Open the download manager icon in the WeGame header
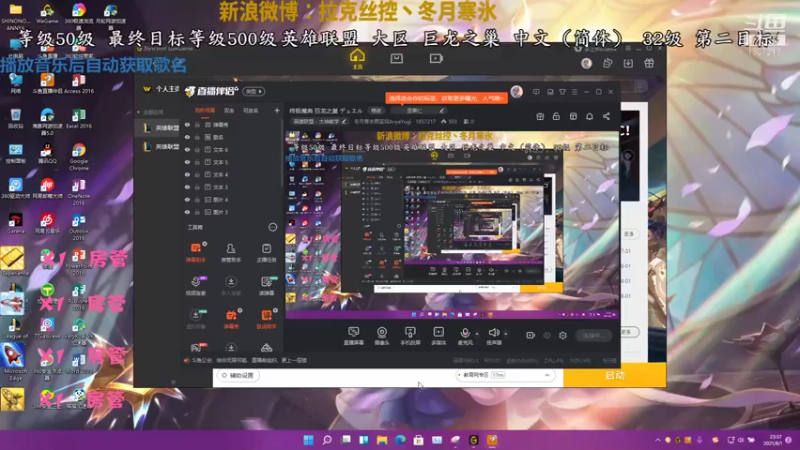Viewport: 800px width, 450px height. coord(628,63)
